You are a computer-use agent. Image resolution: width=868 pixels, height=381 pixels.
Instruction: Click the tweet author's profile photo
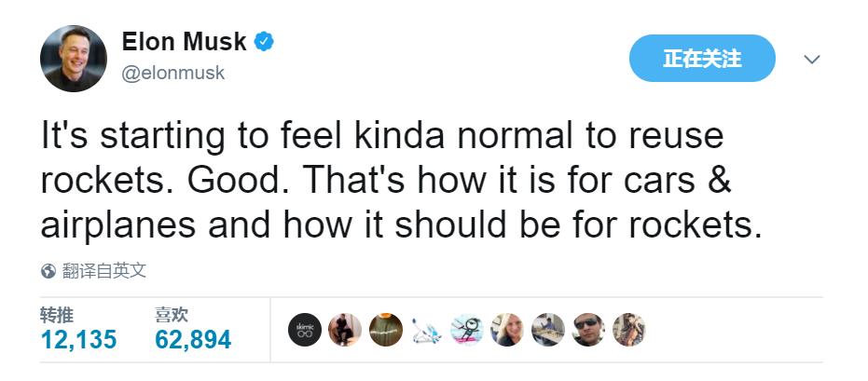(x=74, y=58)
